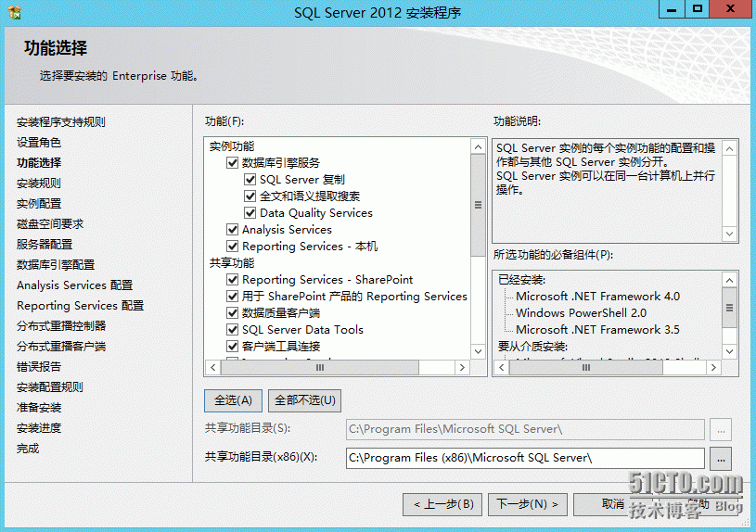
Task: Select 分布式重播客户端 step in sidebar
Action: click(61, 347)
